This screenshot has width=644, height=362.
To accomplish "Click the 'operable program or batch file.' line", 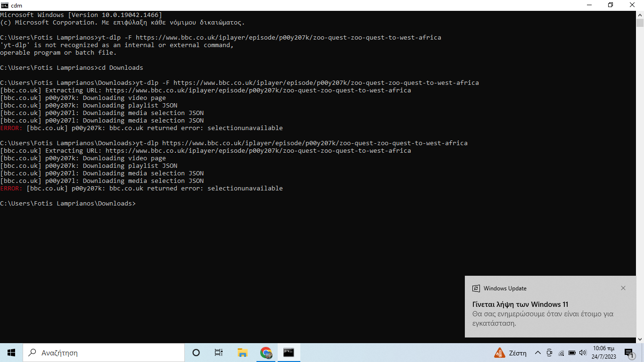I will (58, 53).
